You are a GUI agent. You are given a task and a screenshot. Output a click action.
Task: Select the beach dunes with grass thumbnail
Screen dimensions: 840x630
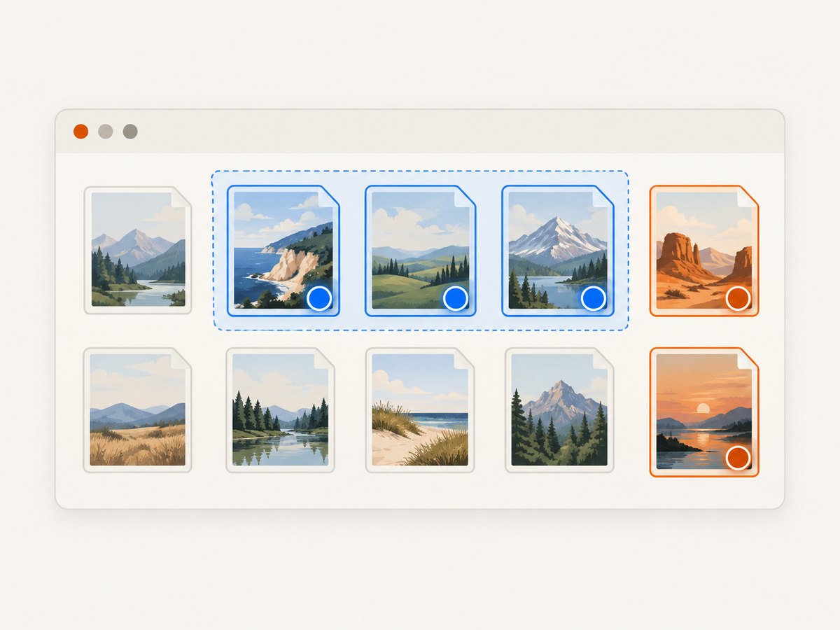click(420, 410)
